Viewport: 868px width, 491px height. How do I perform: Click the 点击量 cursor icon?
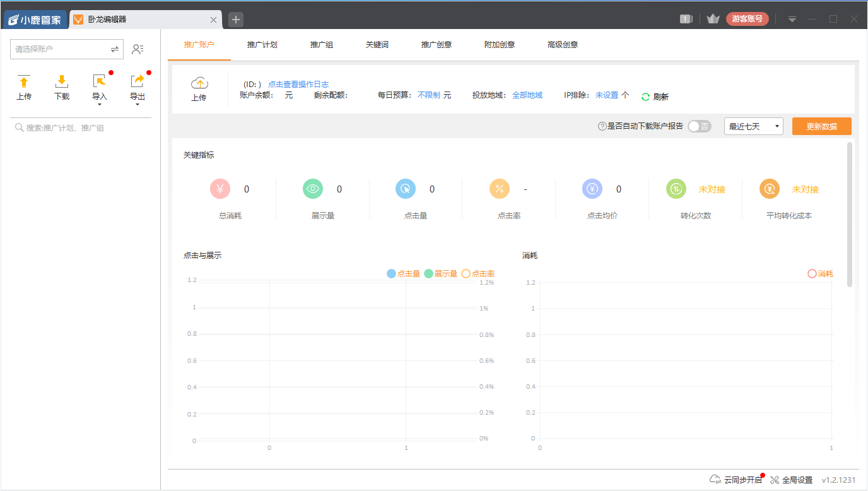point(406,189)
